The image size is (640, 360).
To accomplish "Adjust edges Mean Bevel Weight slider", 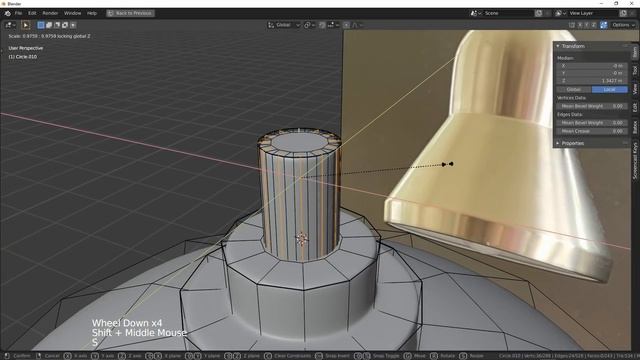I will (x=592, y=122).
